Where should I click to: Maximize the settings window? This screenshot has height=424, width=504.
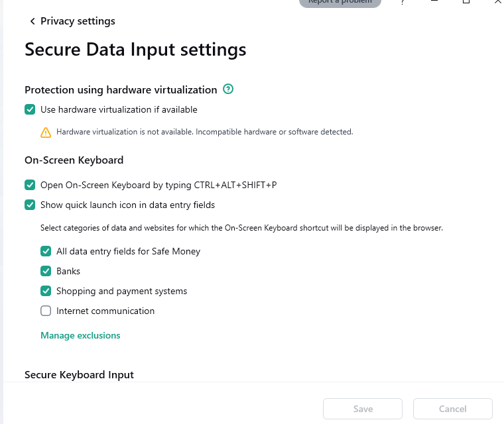pyautogui.click(x=466, y=3)
